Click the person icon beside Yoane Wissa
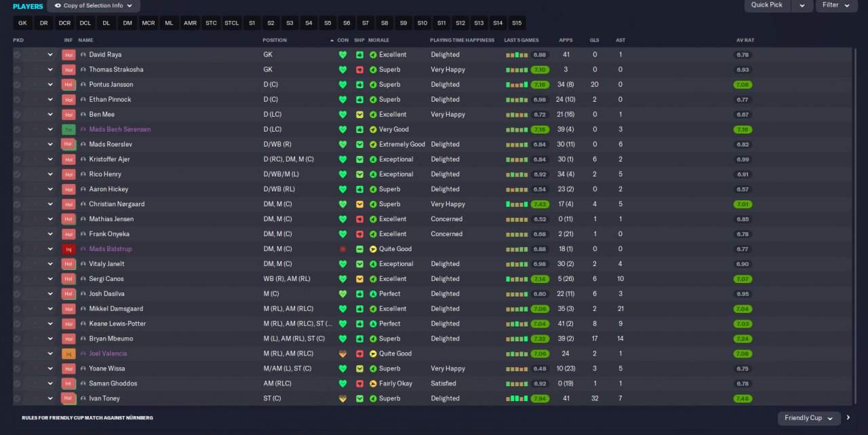This screenshot has height=435, width=868. pyautogui.click(x=83, y=368)
